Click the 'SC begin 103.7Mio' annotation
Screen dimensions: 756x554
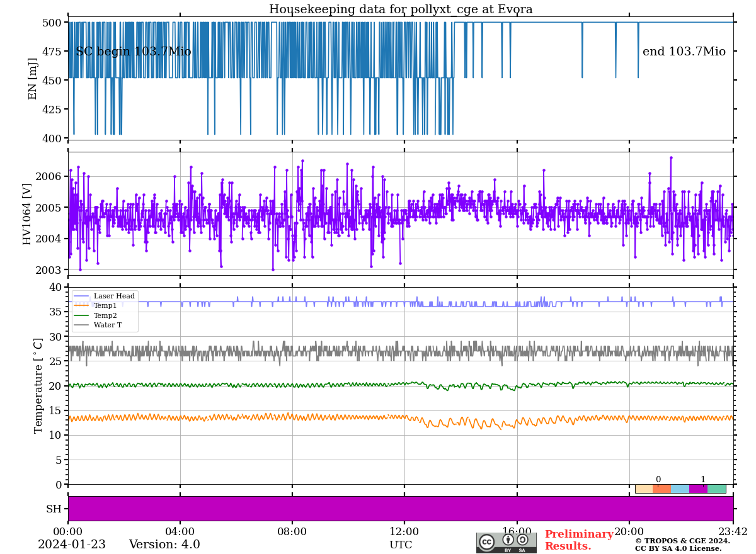click(x=134, y=52)
